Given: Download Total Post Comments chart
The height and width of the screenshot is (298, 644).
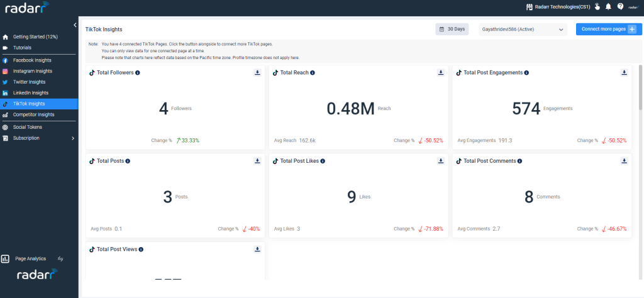Looking at the screenshot, I should pyautogui.click(x=625, y=161).
